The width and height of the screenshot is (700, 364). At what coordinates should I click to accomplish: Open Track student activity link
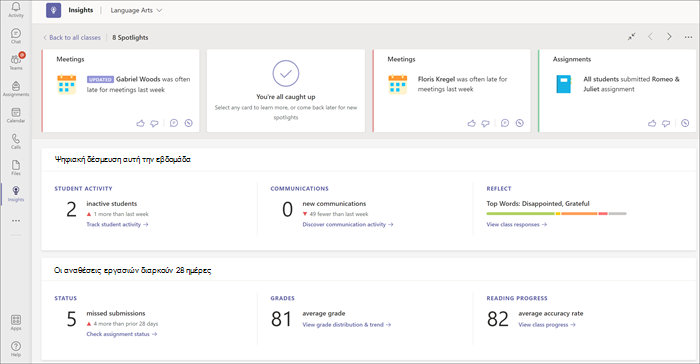[117, 225]
